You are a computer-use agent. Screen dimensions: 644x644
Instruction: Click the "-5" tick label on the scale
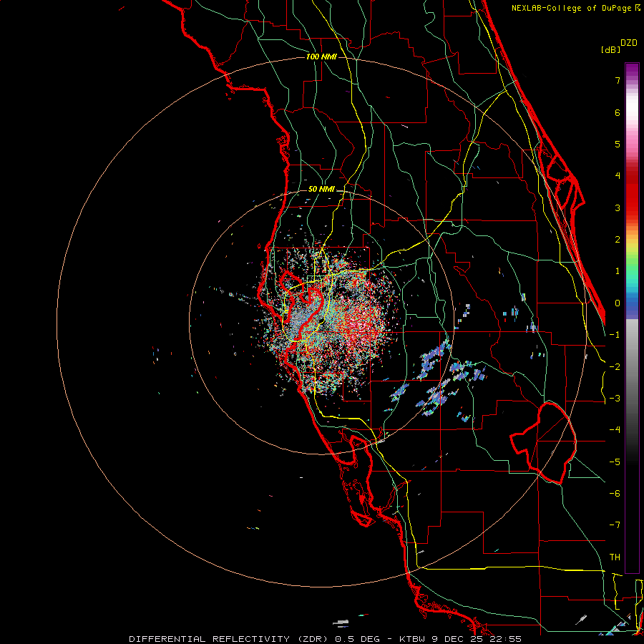[x=615, y=462]
